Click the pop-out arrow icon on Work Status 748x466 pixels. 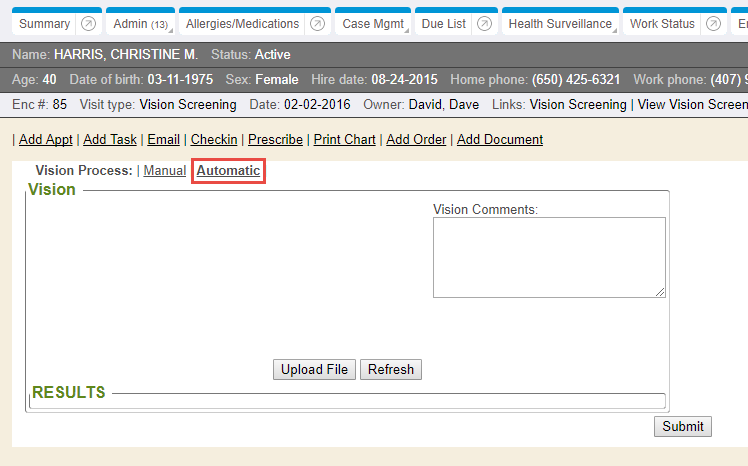coord(713,24)
